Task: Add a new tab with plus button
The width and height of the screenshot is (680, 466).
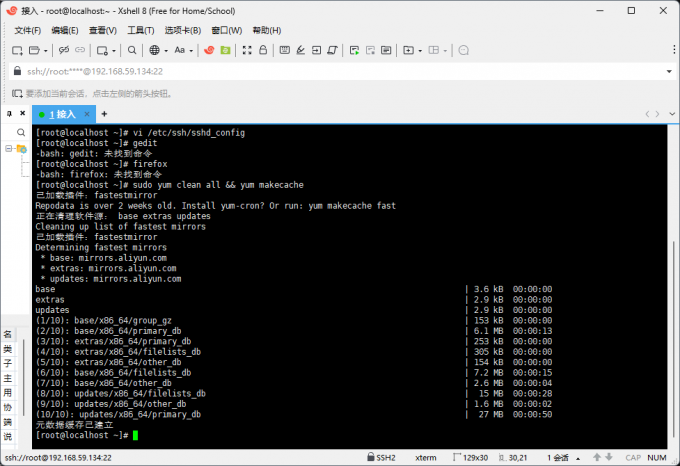Action: [104, 114]
